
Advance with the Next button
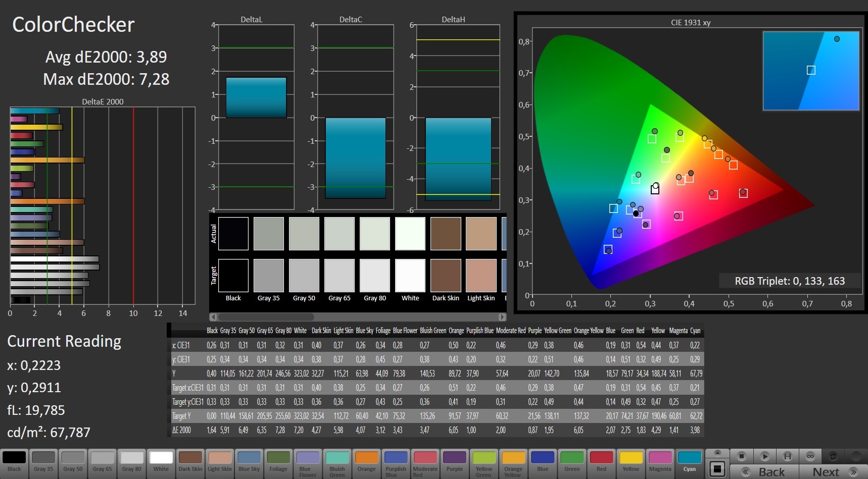[x=833, y=472]
